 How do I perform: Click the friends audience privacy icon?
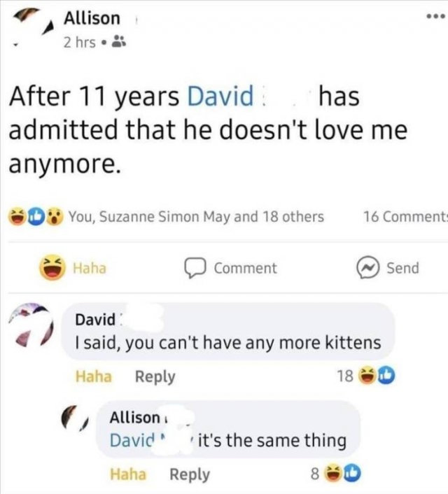coord(119,43)
